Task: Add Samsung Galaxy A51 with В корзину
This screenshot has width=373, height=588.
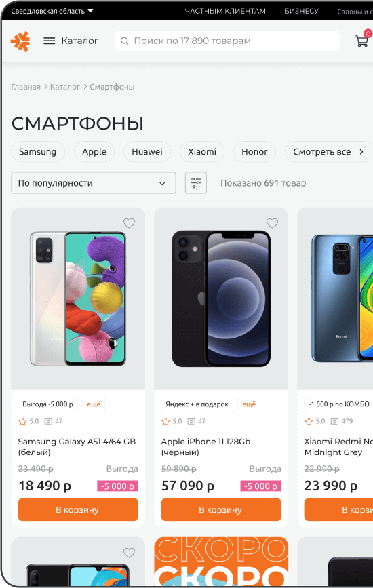Action: [x=78, y=509]
